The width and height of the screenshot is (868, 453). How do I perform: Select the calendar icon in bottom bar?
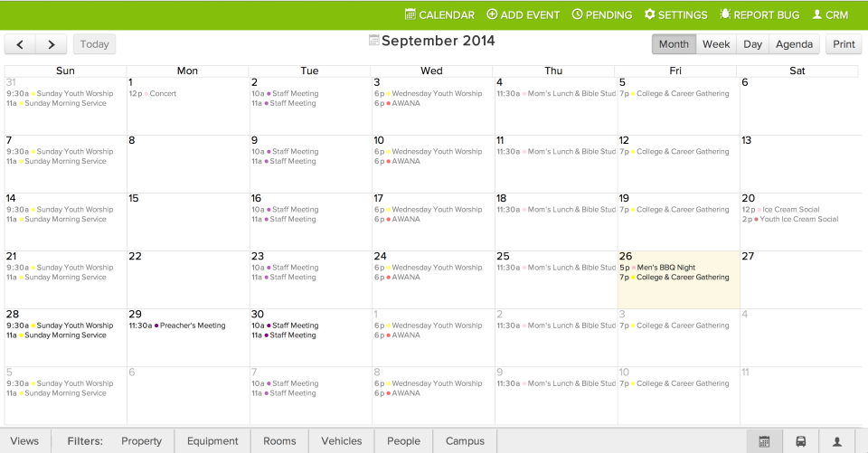point(764,441)
